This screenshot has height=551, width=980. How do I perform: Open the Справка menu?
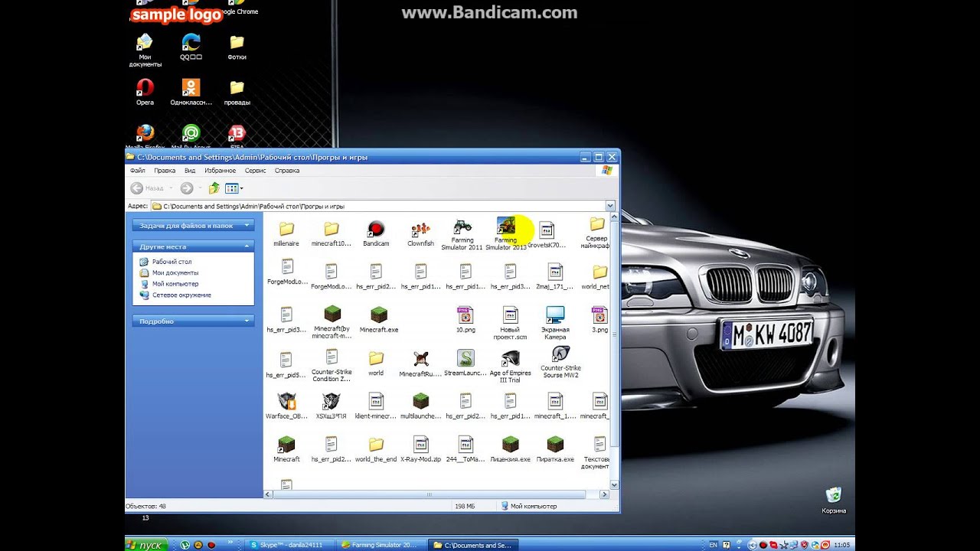point(287,171)
